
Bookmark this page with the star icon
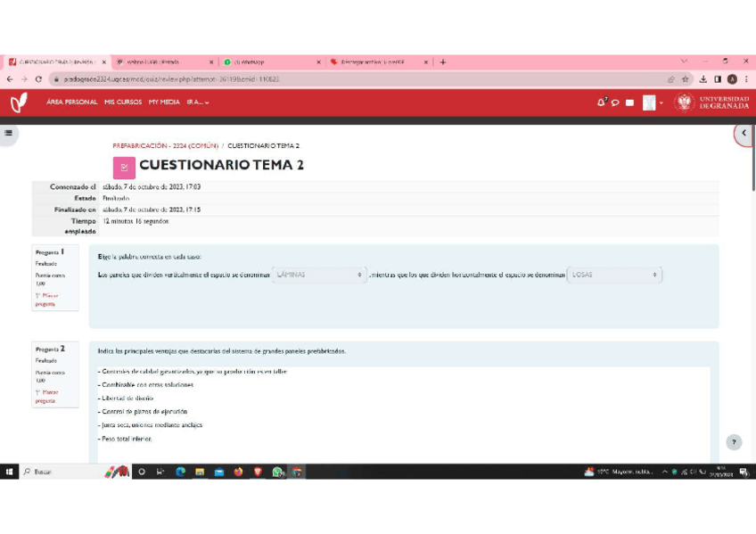(x=685, y=79)
